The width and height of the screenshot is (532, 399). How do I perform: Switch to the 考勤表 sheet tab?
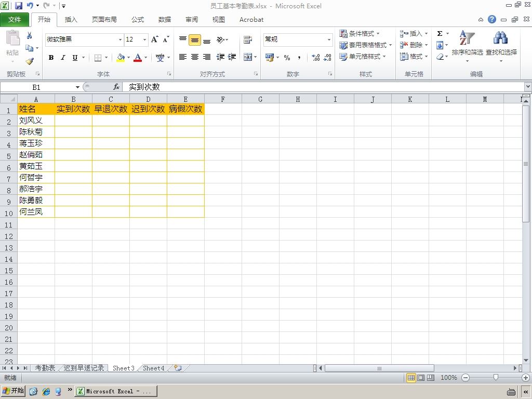click(x=45, y=368)
